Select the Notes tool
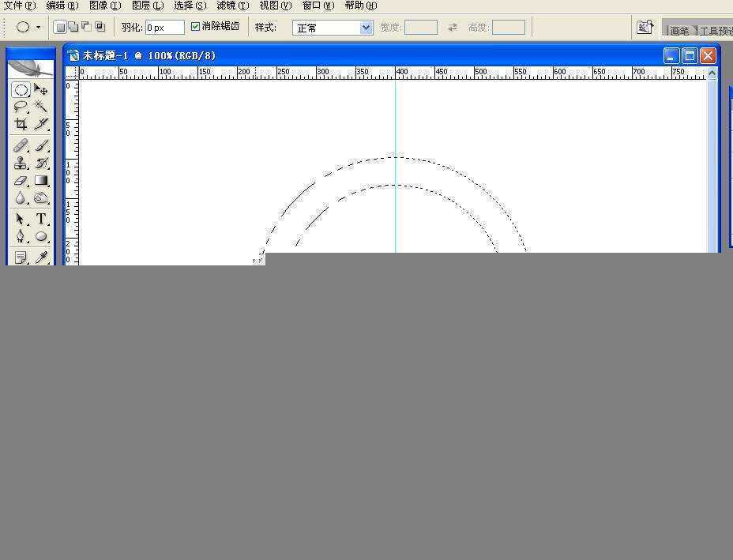This screenshot has width=733, height=560. [x=20, y=257]
